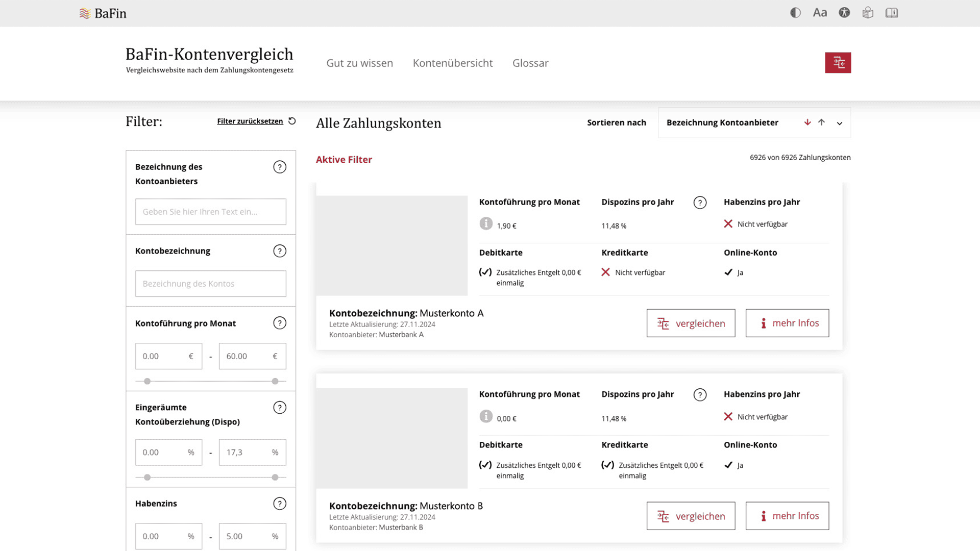Click Kontoführung minimum 0.00 € field
Screen dimensions: 980x551
[x=169, y=356]
